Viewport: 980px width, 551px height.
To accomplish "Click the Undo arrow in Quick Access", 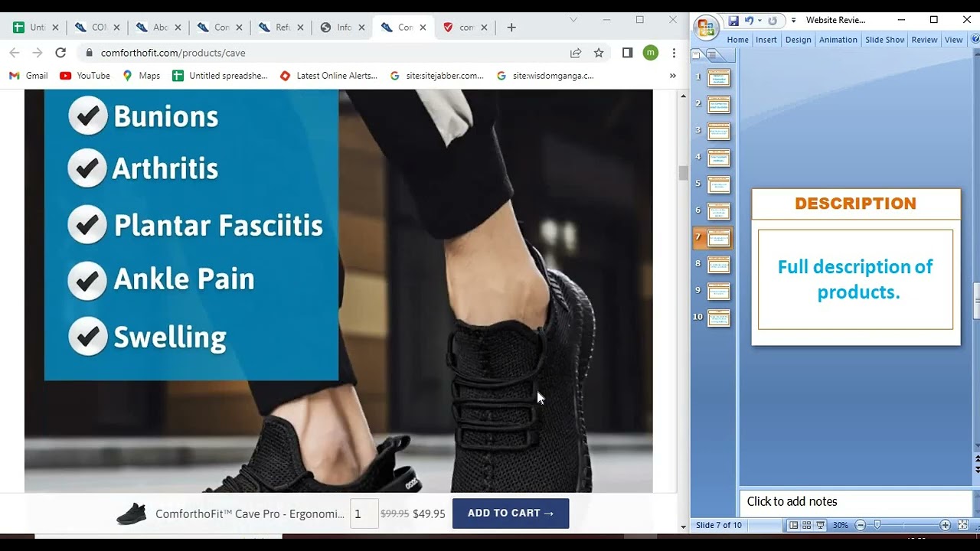I will pyautogui.click(x=749, y=21).
